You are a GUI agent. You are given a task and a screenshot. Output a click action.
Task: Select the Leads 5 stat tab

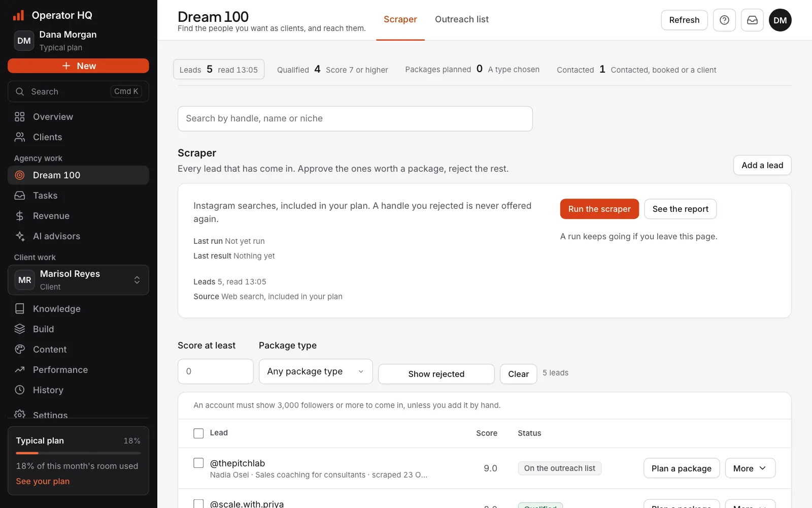point(219,70)
